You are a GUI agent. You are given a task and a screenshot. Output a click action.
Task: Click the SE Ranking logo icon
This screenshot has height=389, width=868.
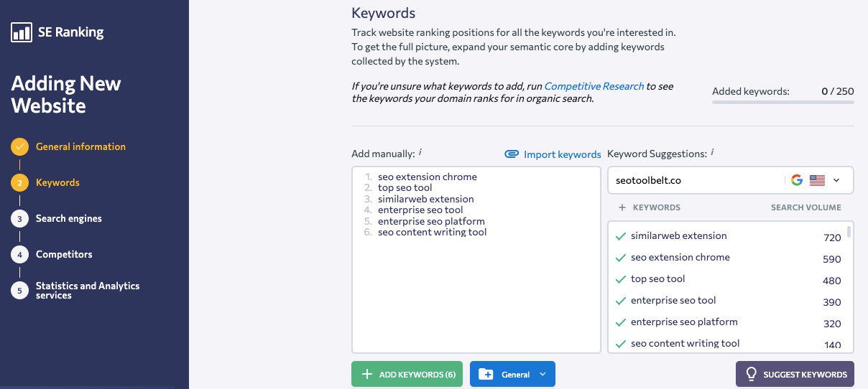[x=22, y=32]
